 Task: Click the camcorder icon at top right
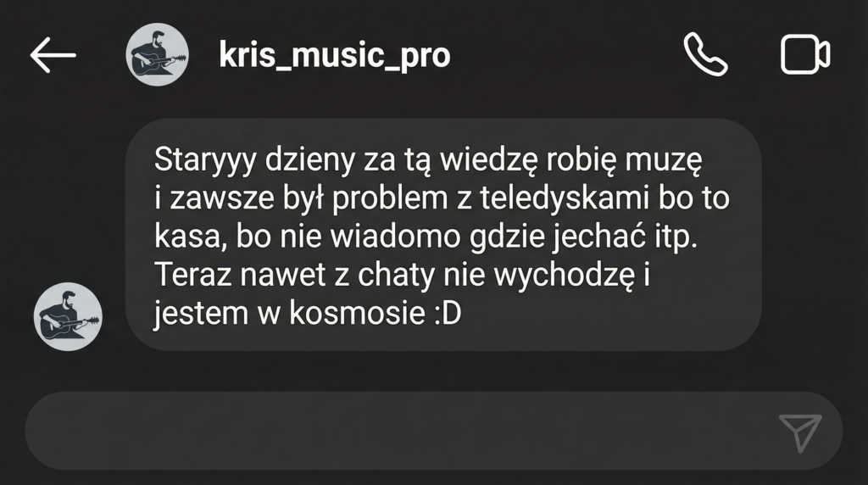(805, 54)
